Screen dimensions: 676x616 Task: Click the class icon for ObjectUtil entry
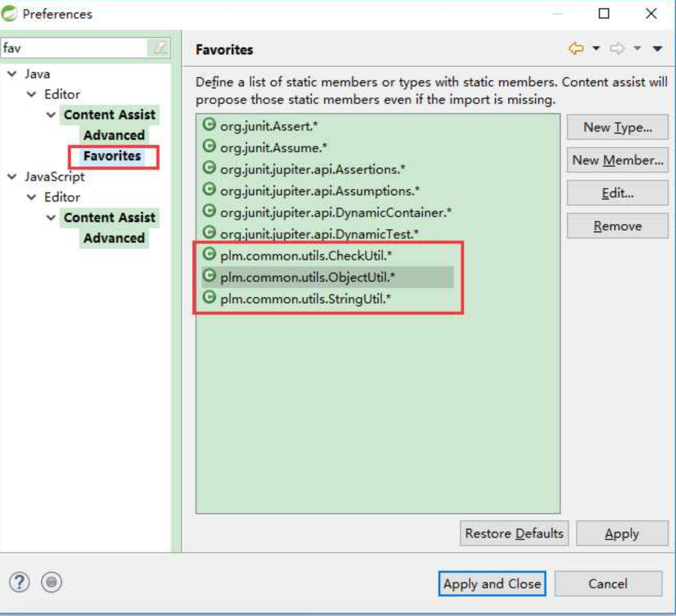(x=209, y=276)
